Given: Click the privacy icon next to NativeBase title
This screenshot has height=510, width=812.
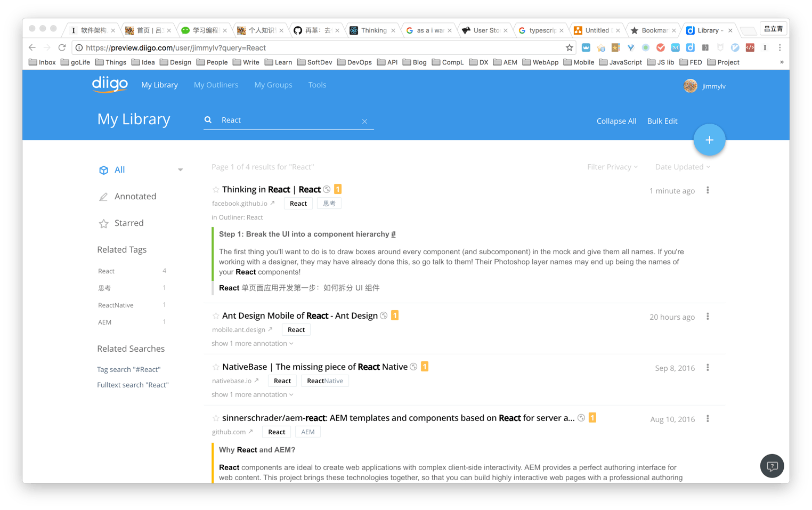Looking at the screenshot, I should (x=413, y=367).
